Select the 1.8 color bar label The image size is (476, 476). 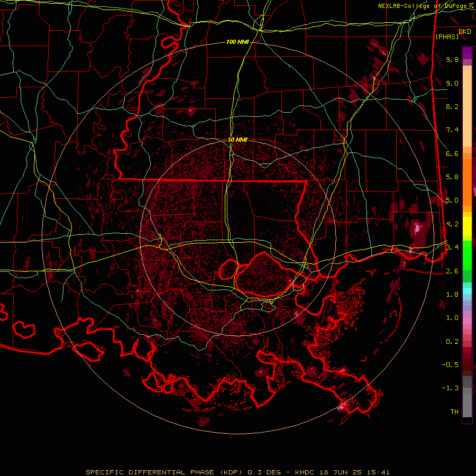(452, 295)
